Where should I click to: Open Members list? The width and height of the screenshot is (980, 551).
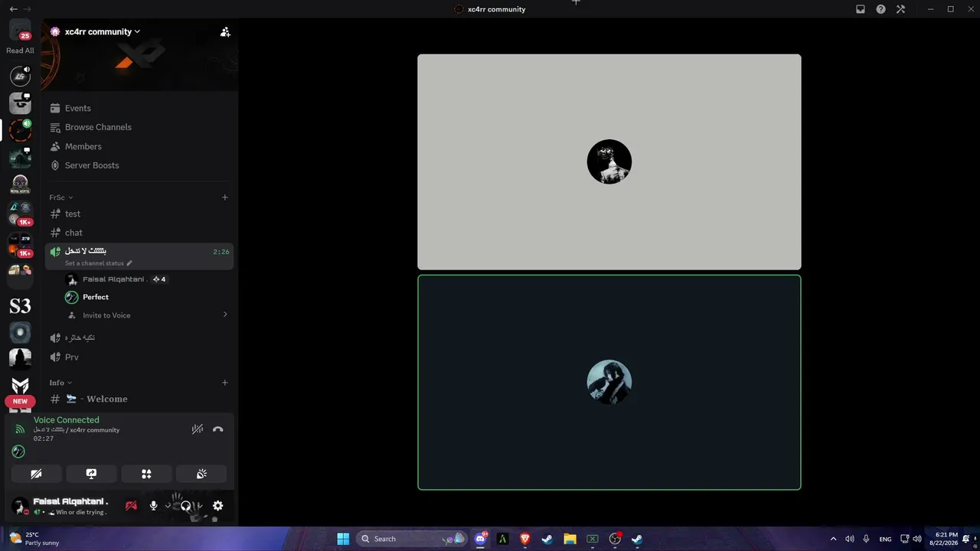(83, 146)
